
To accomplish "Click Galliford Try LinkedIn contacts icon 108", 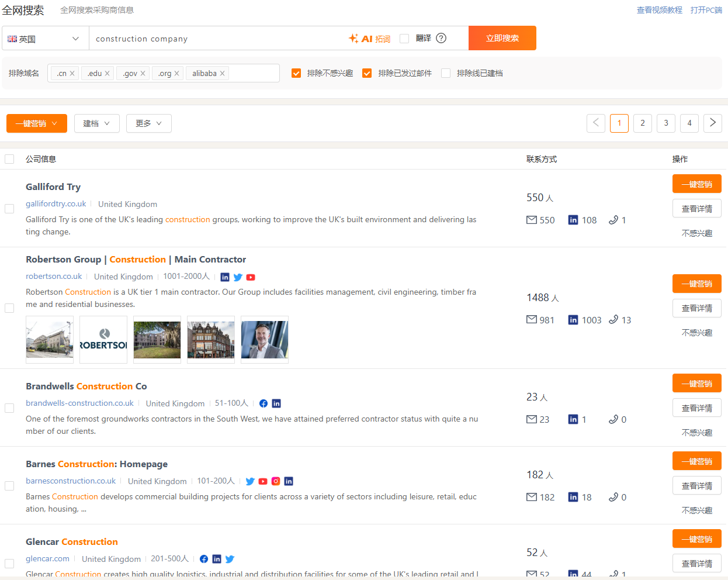I will (573, 220).
